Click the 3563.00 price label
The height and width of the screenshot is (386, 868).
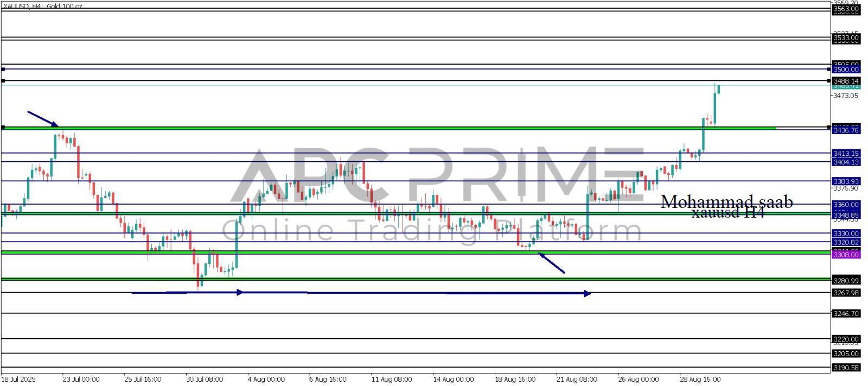click(x=846, y=9)
